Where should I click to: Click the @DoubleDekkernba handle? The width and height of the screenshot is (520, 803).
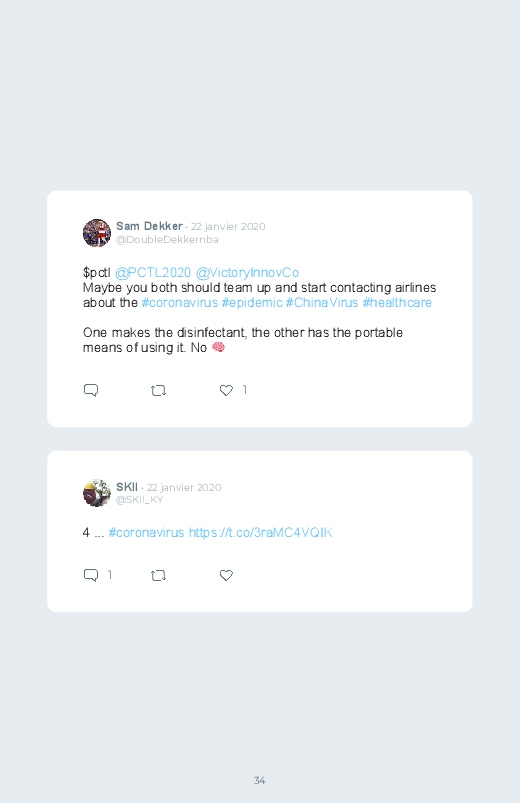pos(167,240)
